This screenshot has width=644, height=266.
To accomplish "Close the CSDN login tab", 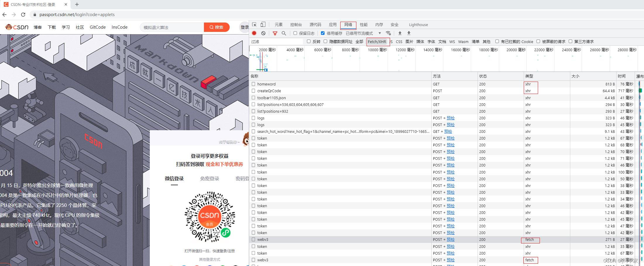I will 66,4.
